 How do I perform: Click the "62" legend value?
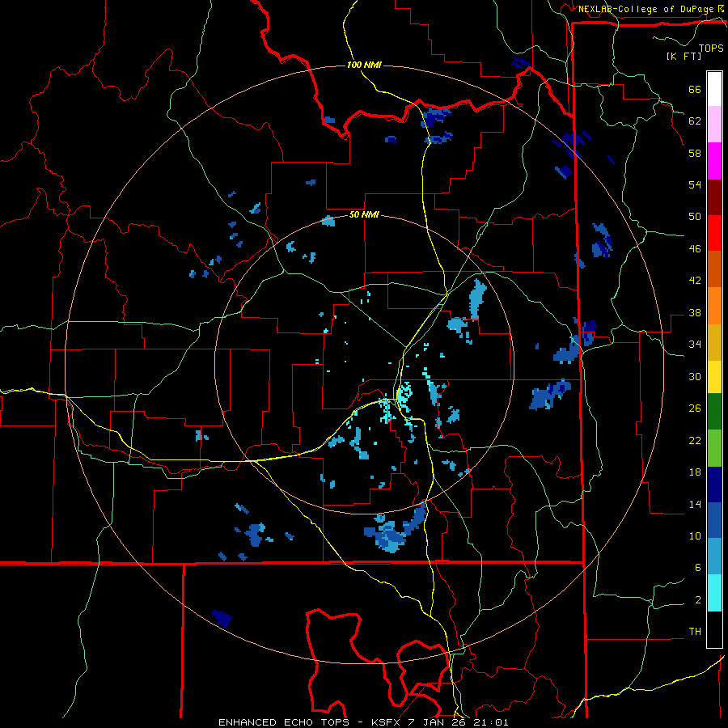click(x=695, y=121)
